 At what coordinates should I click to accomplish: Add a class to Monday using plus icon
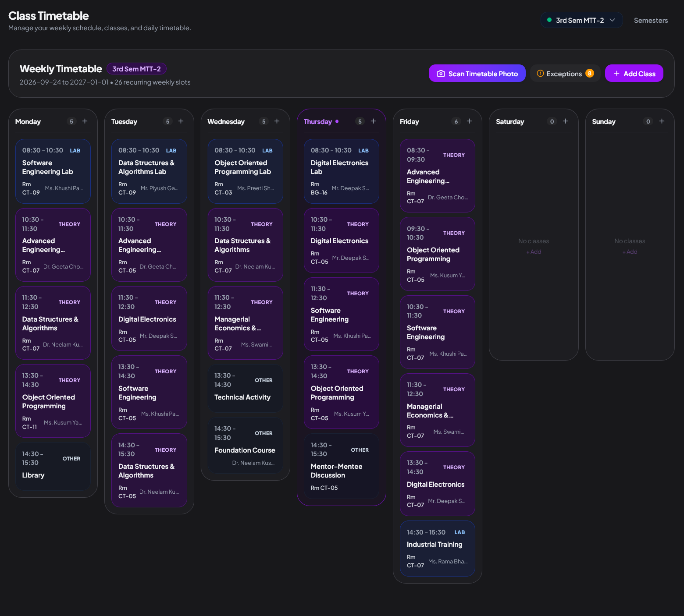point(85,121)
